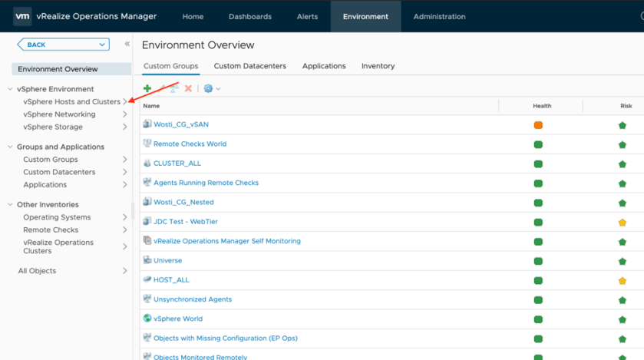Viewport: 644px width, 360px height.
Task: Click the vSphere World globe icon
Action: coord(147,319)
